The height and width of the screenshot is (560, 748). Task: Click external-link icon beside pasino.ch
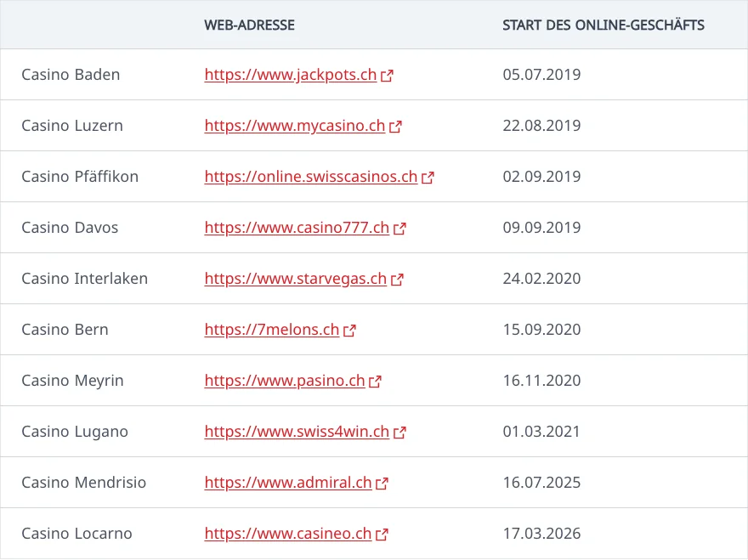tap(376, 382)
